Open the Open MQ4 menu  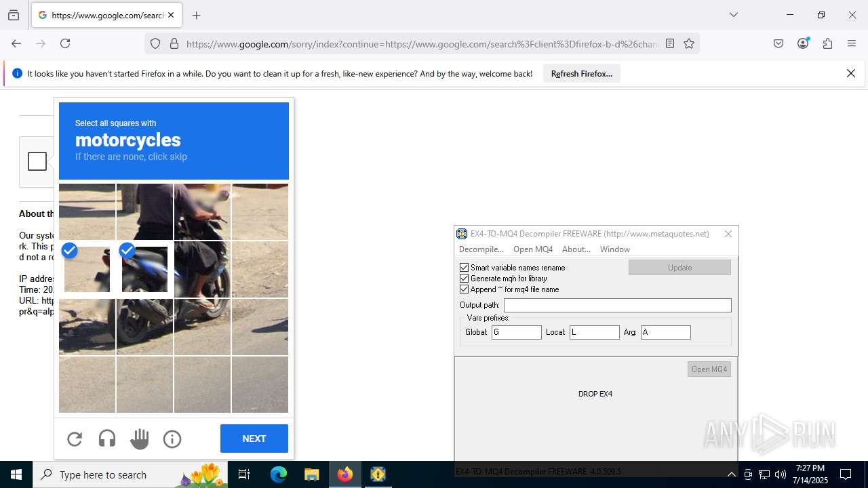pyautogui.click(x=533, y=249)
